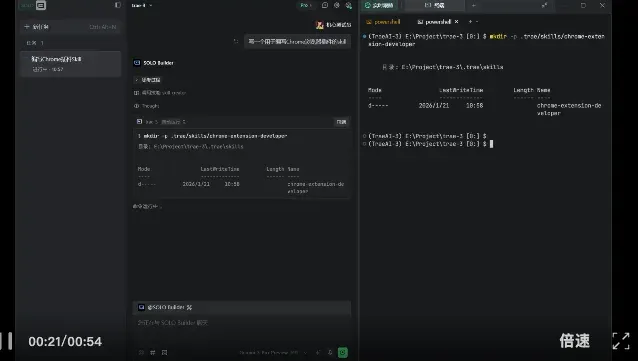This screenshot has width=638, height=361.
Task: Collapse the task sidebar with the panel icon
Action: 118,5
